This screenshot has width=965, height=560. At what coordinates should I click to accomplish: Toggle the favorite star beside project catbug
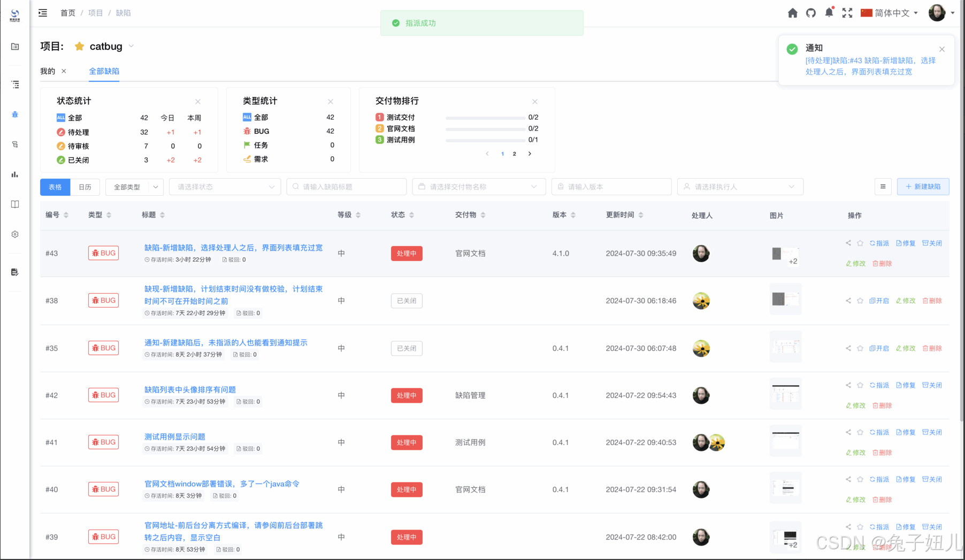click(x=79, y=46)
